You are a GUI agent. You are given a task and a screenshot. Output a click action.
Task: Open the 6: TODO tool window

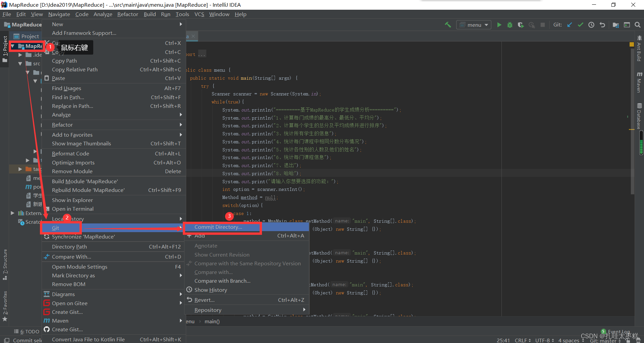tap(27, 332)
